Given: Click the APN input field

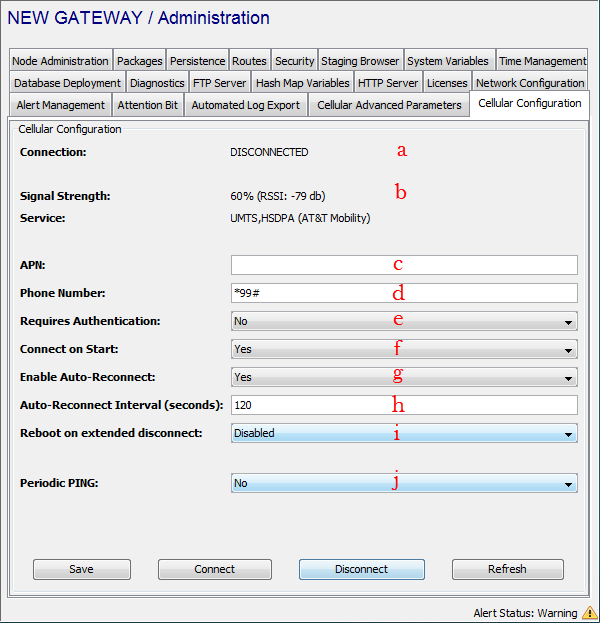Looking at the screenshot, I should tap(403, 265).
